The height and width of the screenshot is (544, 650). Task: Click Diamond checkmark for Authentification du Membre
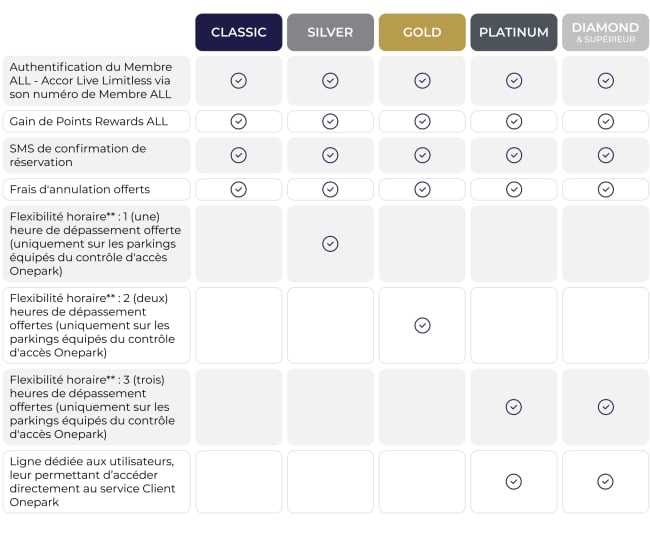[x=605, y=81]
